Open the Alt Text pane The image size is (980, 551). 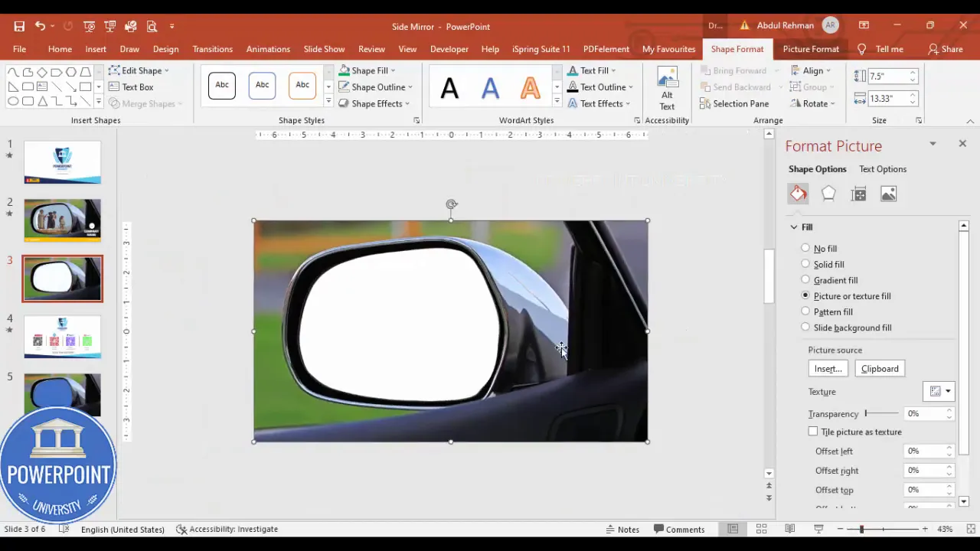667,89
